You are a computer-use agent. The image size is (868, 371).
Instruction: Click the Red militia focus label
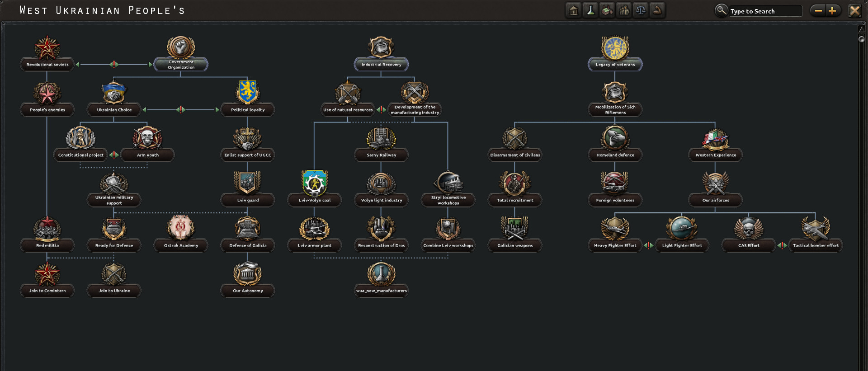(x=47, y=245)
